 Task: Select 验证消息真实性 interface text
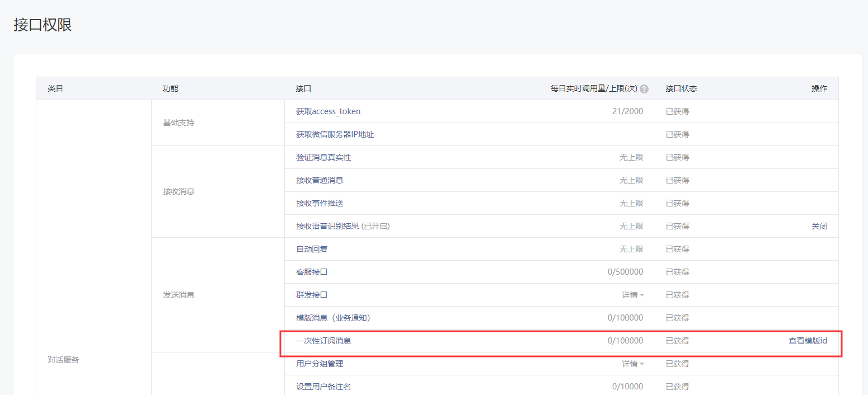[323, 157]
